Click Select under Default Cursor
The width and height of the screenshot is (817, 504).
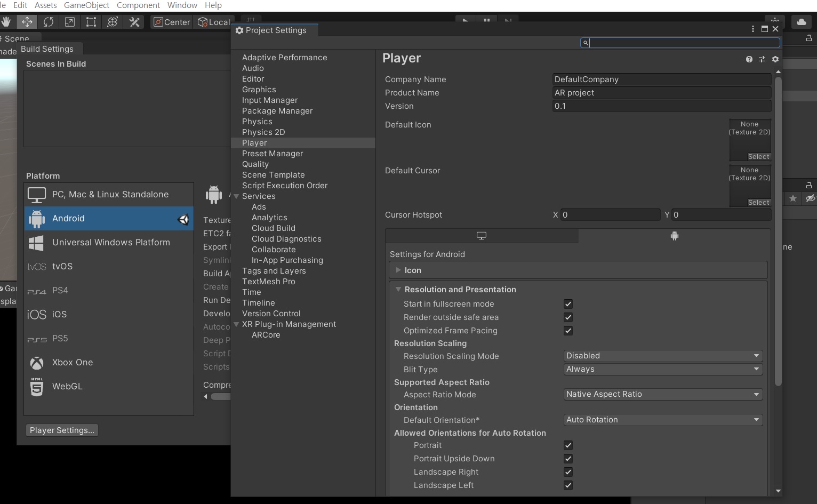pyautogui.click(x=758, y=203)
